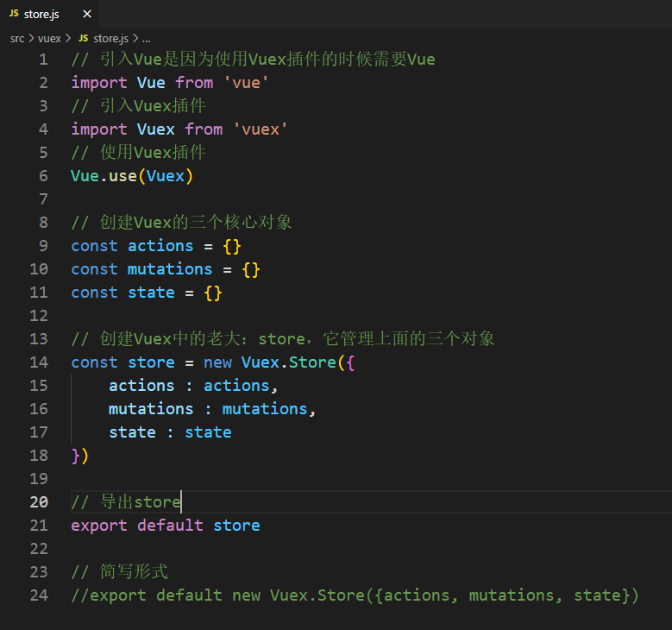Screen dimensions: 672x630
Task: Click the "// 导出store" comment line
Action: click(126, 501)
